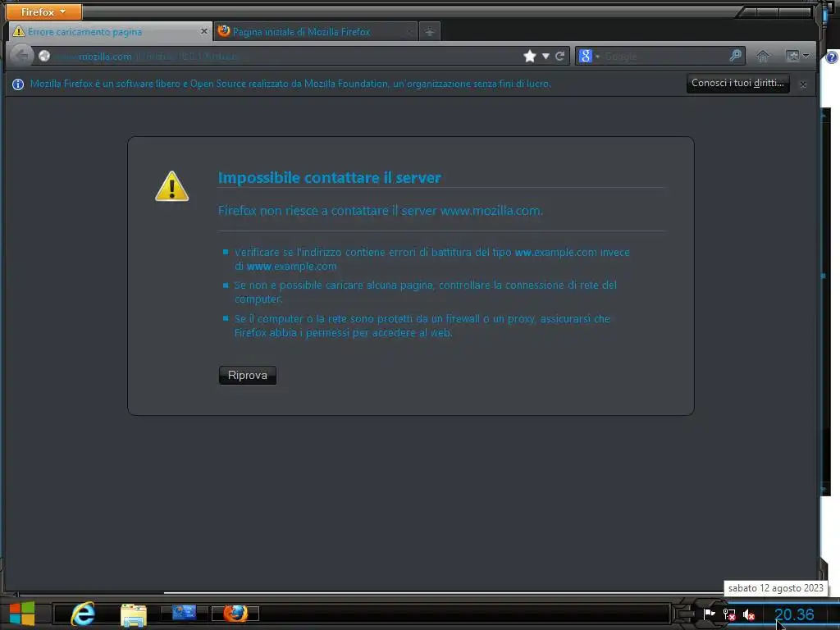Open the Action Center flag icon
The height and width of the screenshot is (630, 840).
[x=710, y=614]
